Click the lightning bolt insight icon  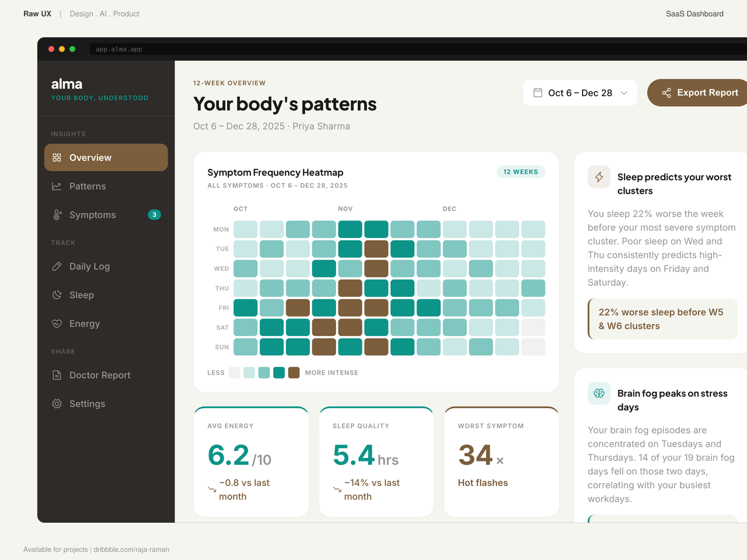pyautogui.click(x=599, y=177)
